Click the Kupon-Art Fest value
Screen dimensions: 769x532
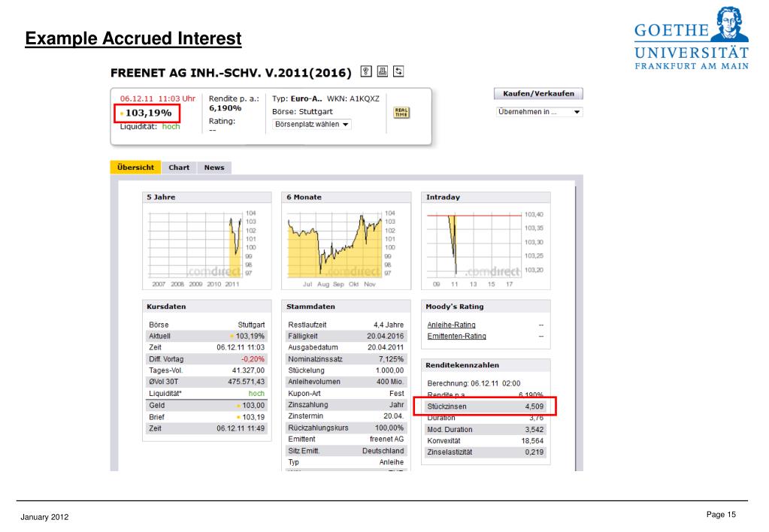click(x=397, y=393)
